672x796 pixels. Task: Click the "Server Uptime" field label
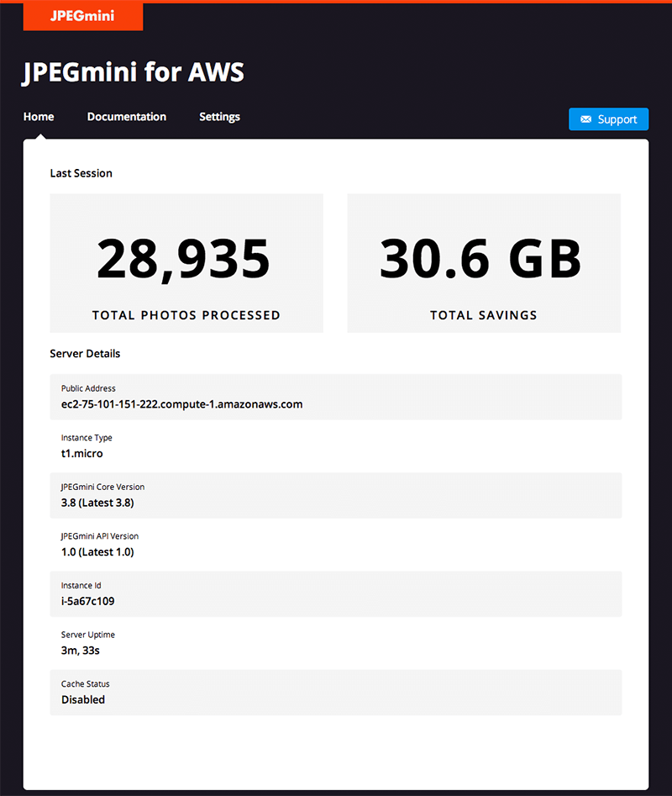(x=88, y=635)
